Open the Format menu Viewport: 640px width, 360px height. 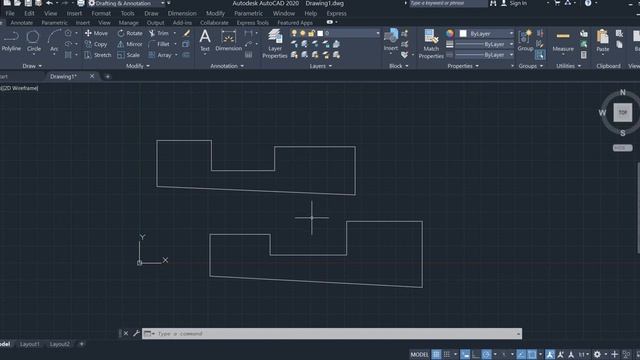point(101,13)
